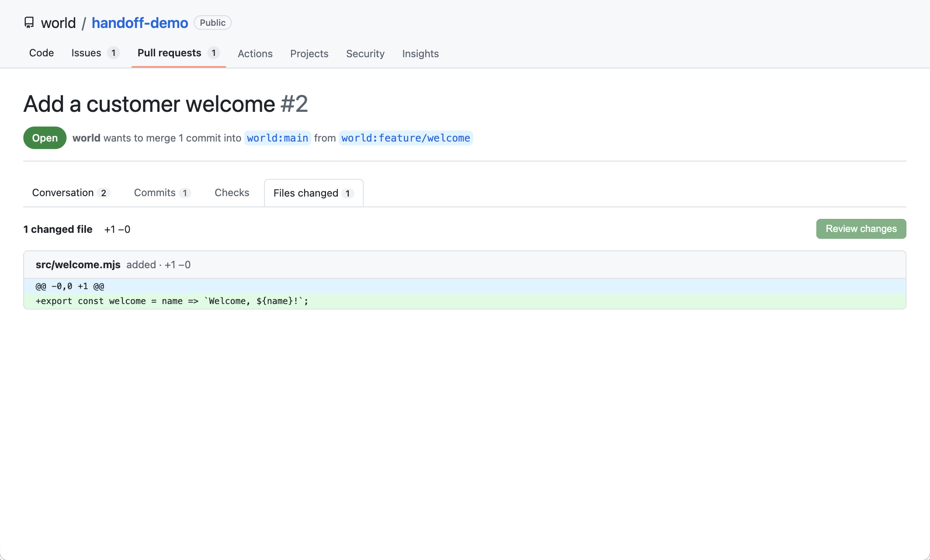Go to the Actions tab
This screenshot has width=930, height=560.
(x=255, y=53)
